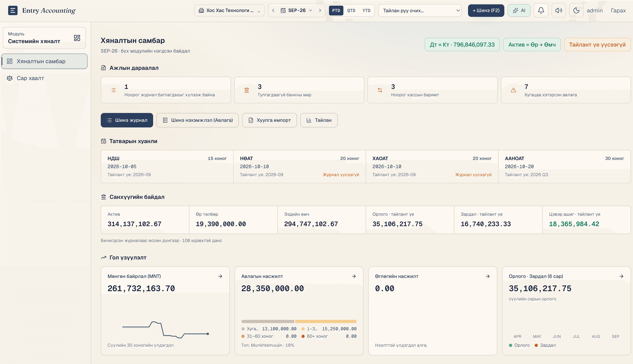Click the scales icon next to Сар хаалт
This screenshot has height=364, width=633.
[9, 78]
